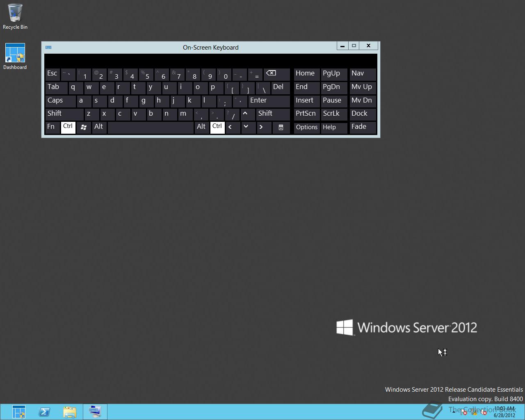The image size is (525, 420).
Task: Toggle the right Alt key
Action: [201, 127]
